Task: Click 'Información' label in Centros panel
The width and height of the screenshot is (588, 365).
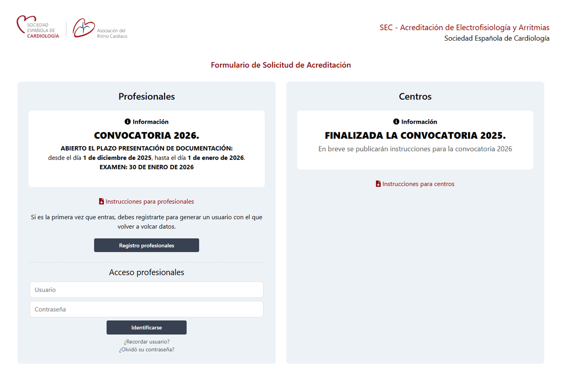Action: pyautogui.click(x=419, y=122)
